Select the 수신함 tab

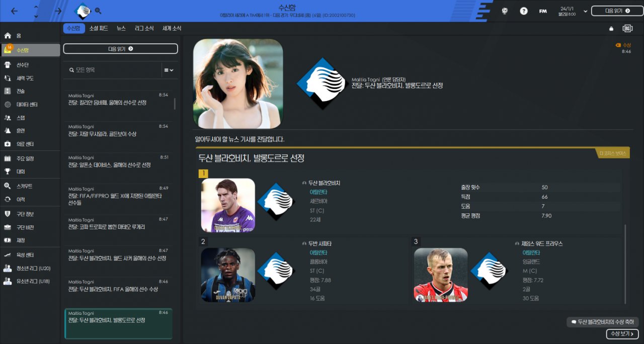coord(74,29)
